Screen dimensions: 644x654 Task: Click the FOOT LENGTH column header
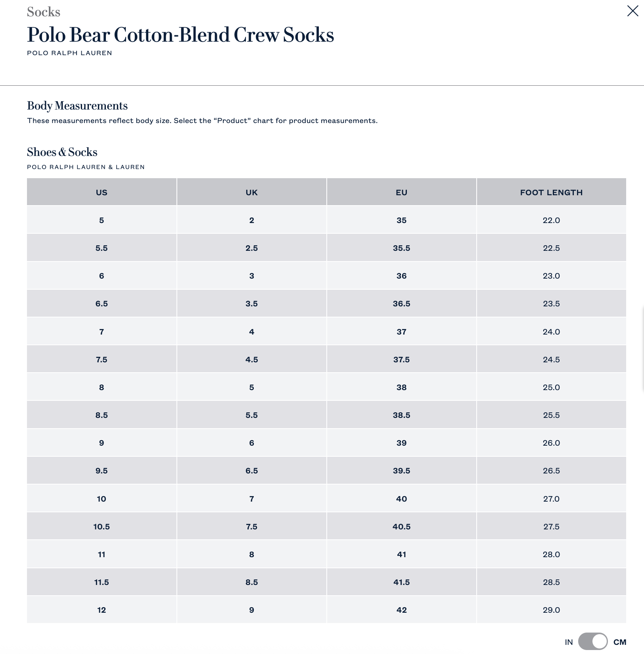pos(551,192)
